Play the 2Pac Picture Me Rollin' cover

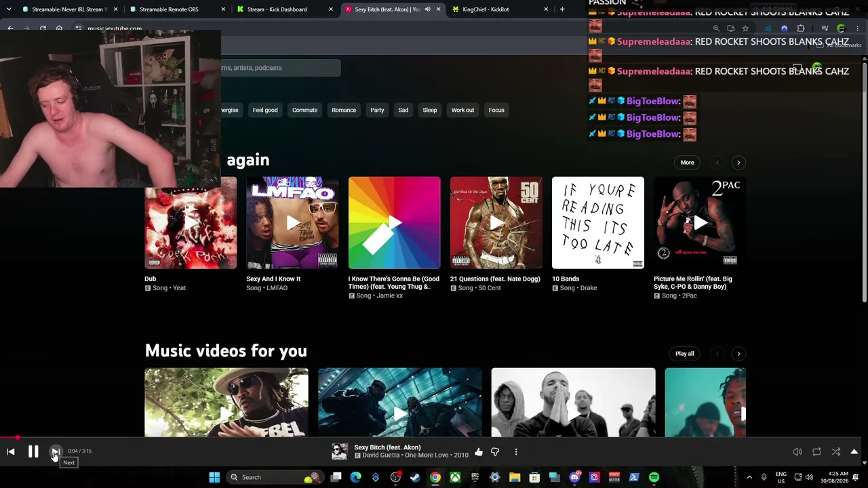point(699,223)
